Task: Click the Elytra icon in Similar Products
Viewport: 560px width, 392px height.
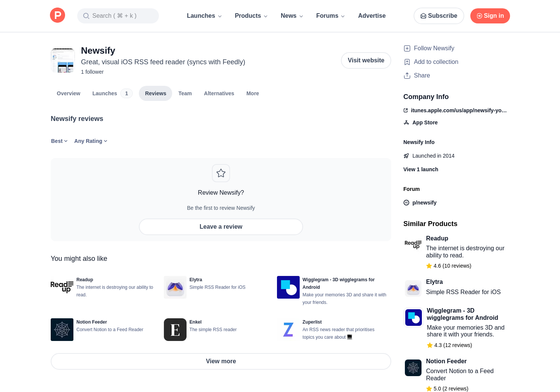Action: (413, 288)
